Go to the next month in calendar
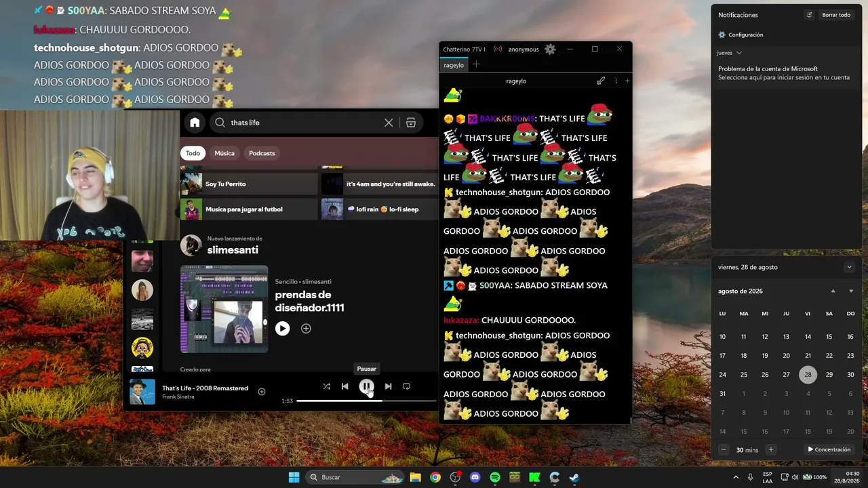This screenshot has width=868, height=488. [x=851, y=291]
